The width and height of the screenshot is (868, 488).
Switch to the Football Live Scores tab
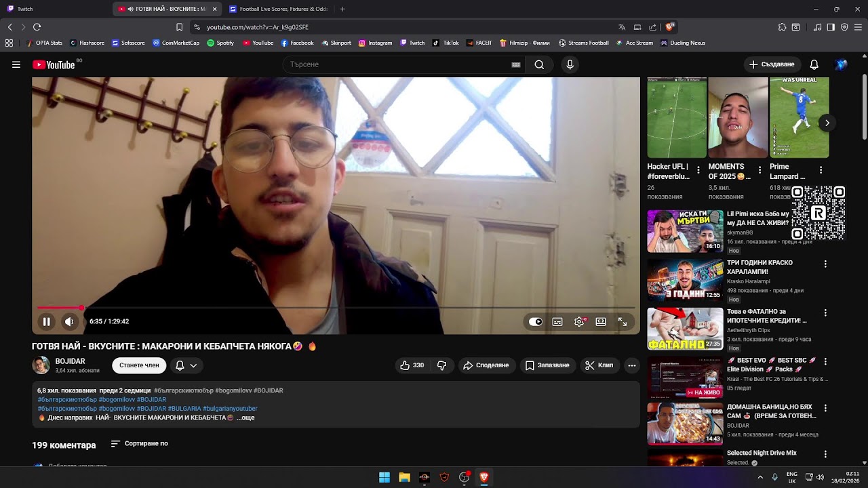278,9
